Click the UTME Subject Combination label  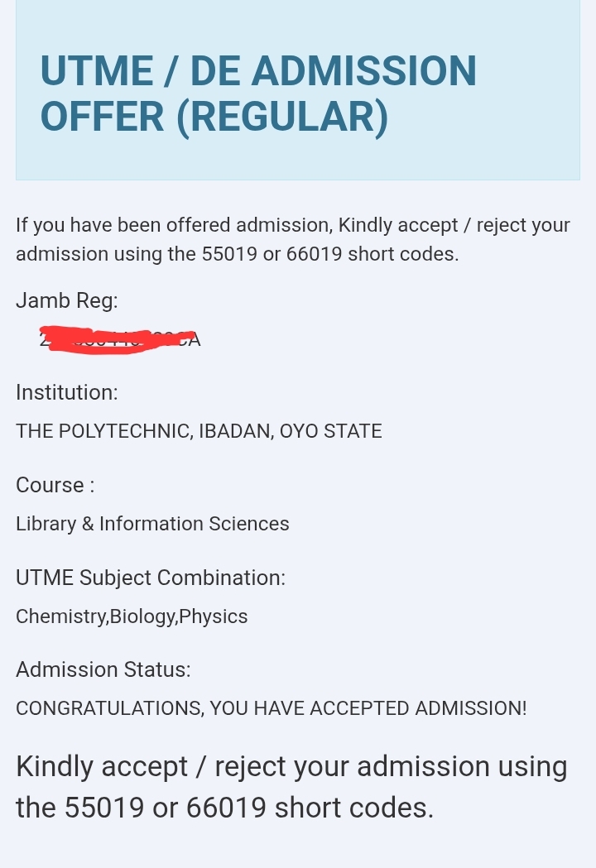(x=151, y=578)
